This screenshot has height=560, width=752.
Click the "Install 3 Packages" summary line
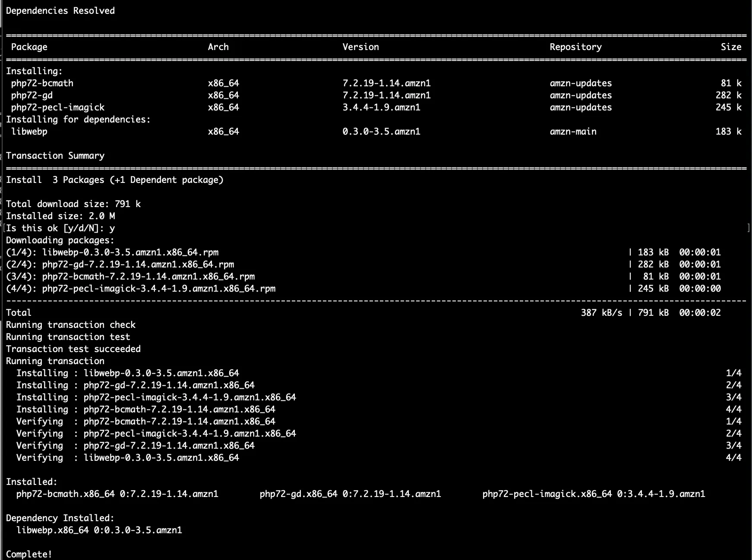[114, 180]
